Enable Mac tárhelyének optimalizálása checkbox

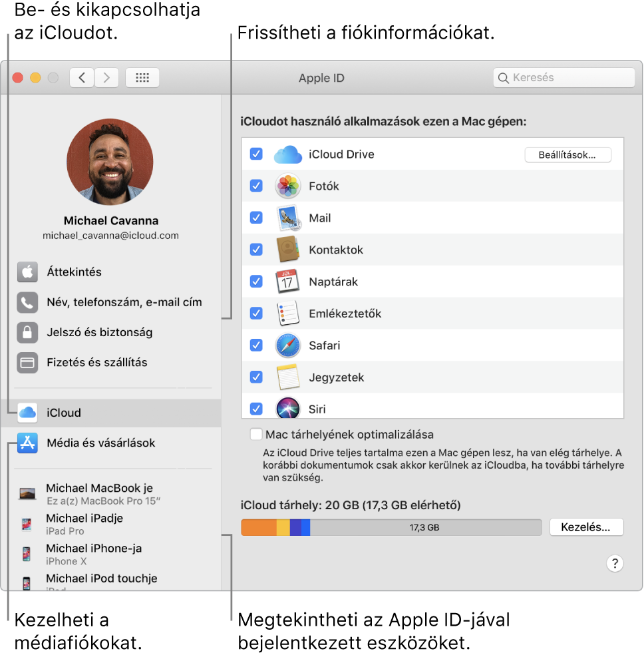pos(256,434)
